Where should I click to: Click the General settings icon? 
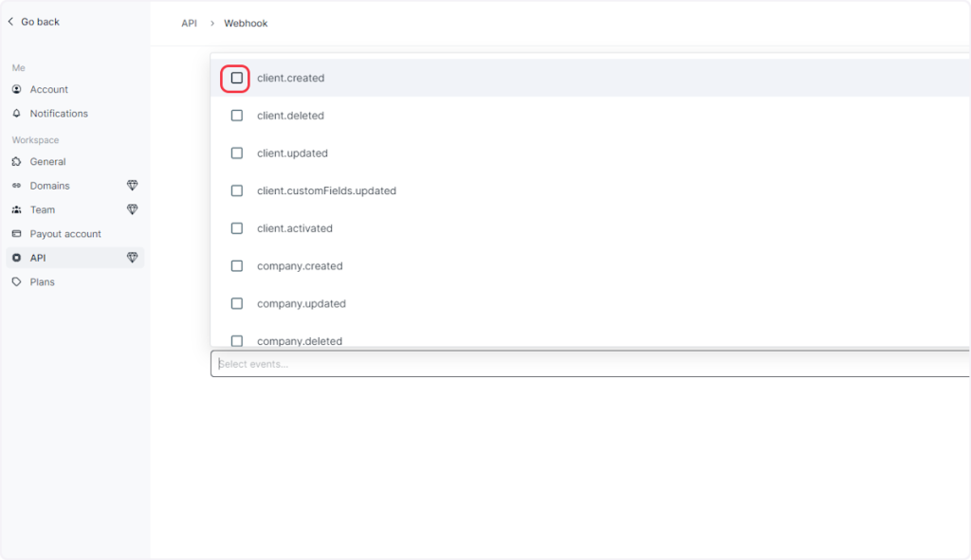[x=17, y=162]
